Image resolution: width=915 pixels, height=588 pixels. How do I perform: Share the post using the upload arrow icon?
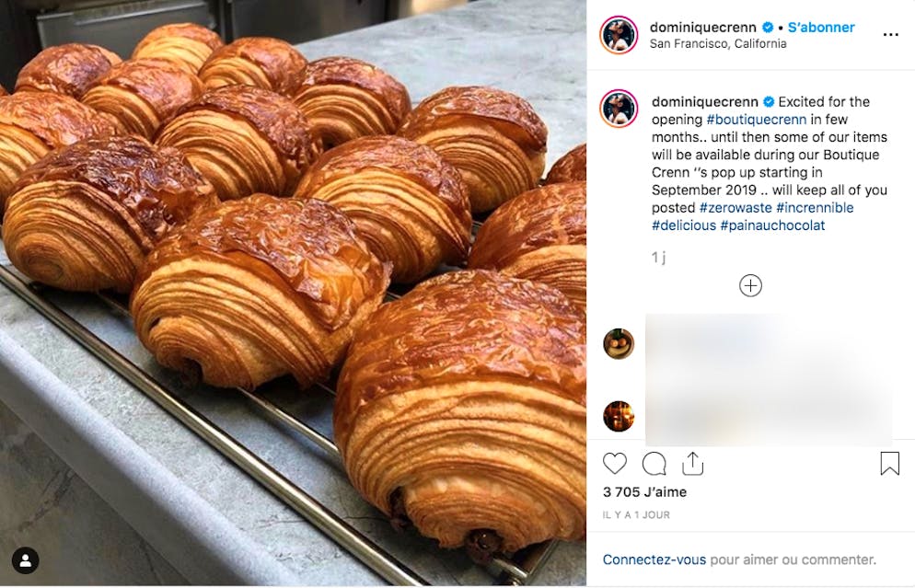click(x=692, y=463)
